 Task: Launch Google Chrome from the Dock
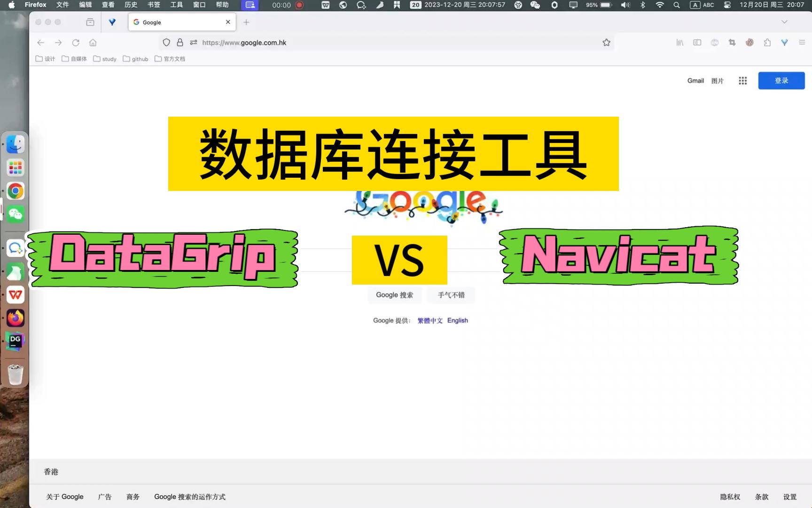point(16,191)
